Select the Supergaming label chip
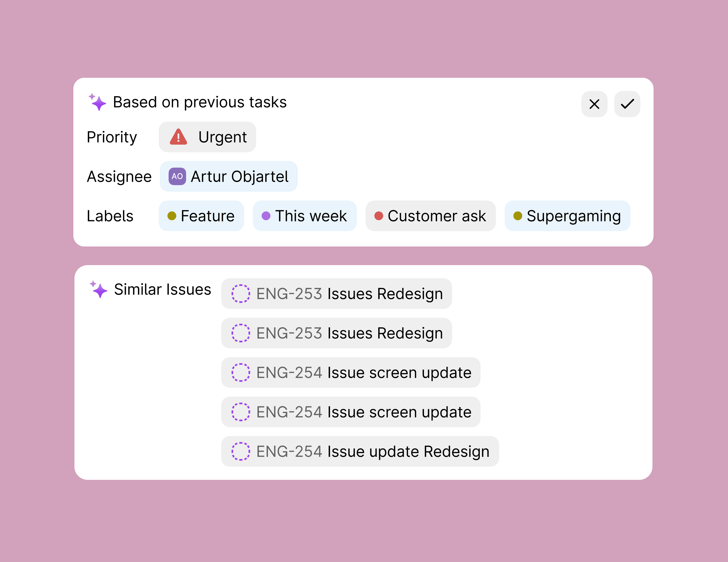 [x=567, y=216]
